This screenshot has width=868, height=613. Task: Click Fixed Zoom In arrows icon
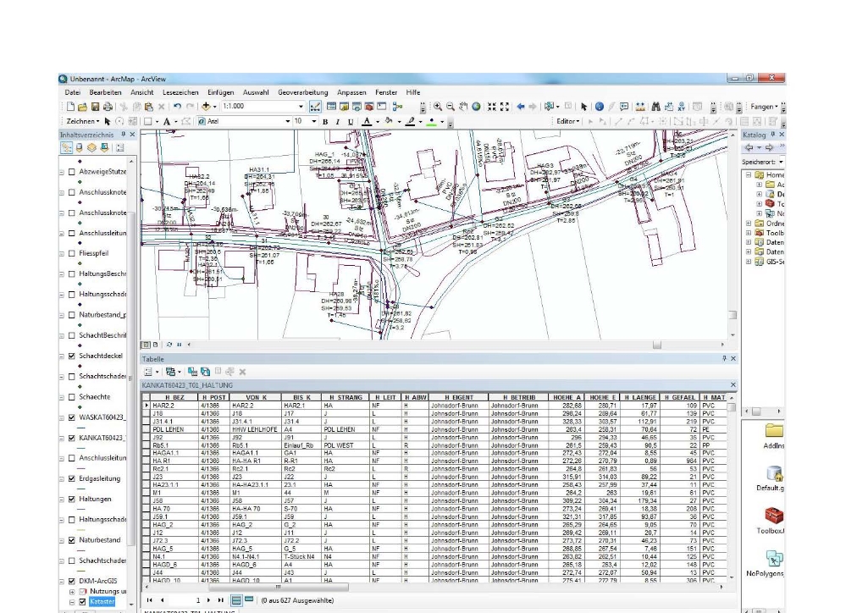point(491,106)
